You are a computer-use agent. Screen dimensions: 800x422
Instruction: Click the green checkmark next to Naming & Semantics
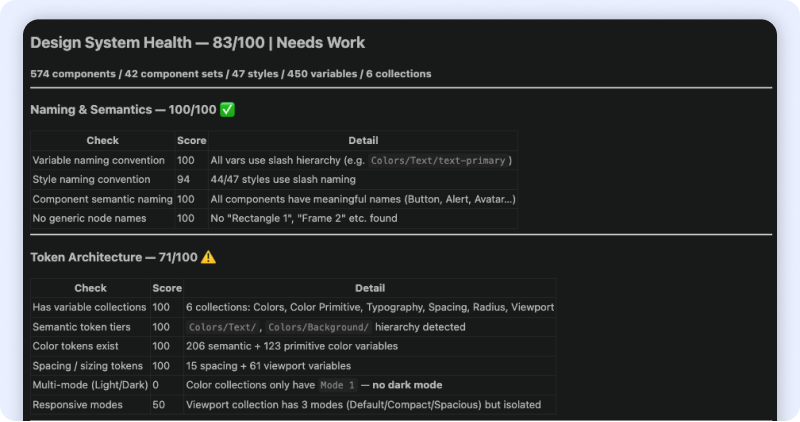(227, 109)
